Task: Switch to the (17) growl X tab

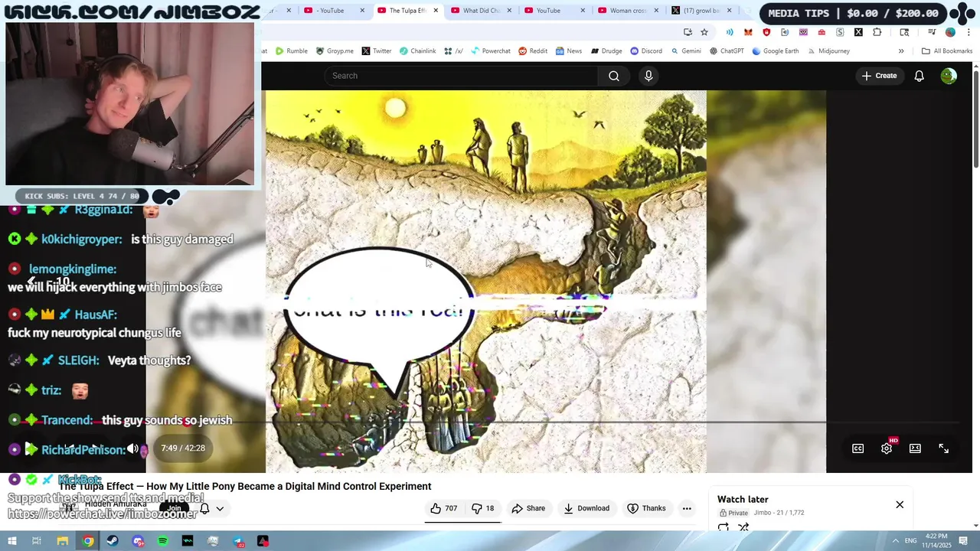Action: (701, 11)
